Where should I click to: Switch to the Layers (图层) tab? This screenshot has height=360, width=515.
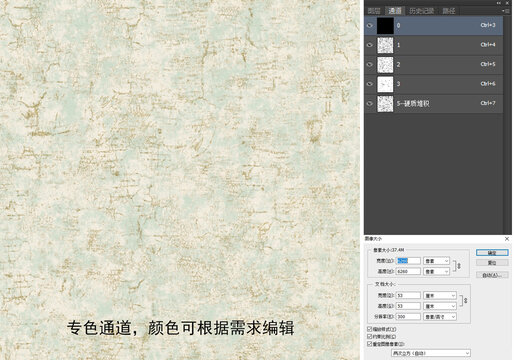coord(374,11)
